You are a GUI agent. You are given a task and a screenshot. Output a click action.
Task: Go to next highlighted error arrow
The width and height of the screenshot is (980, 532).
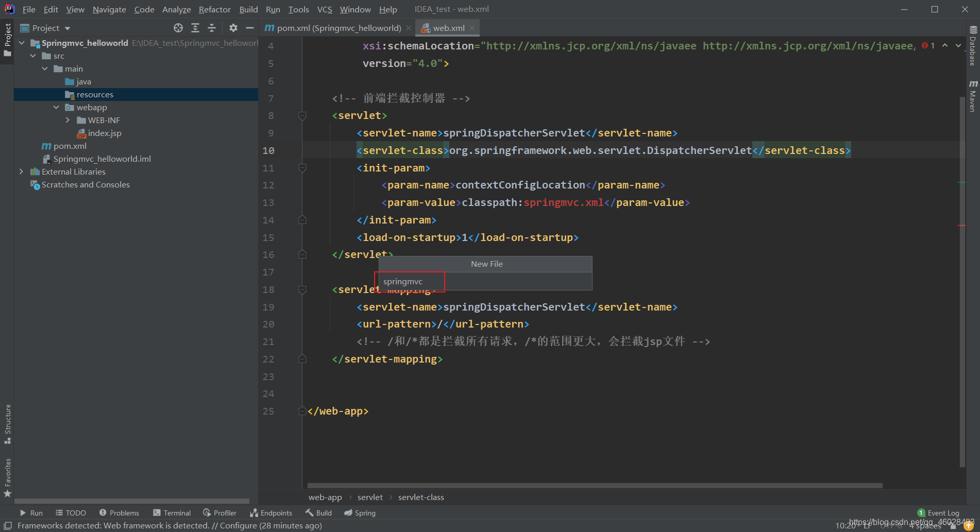click(958, 45)
